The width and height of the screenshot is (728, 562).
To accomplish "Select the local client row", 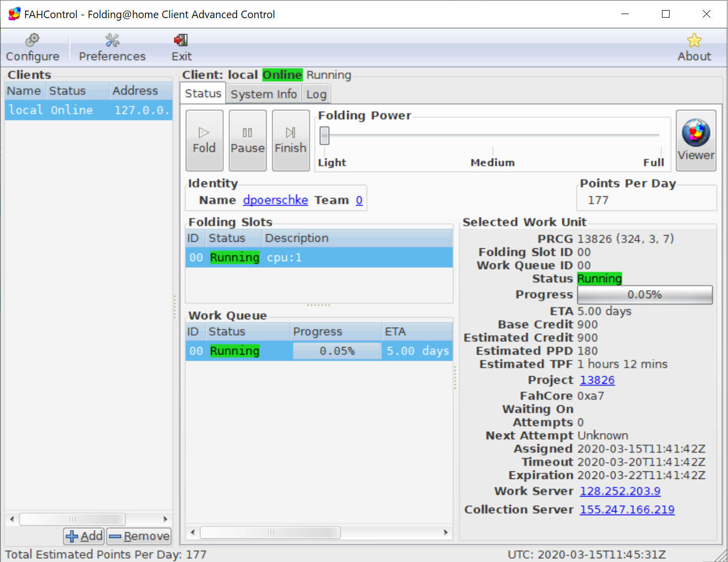I will pyautogui.click(x=89, y=110).
